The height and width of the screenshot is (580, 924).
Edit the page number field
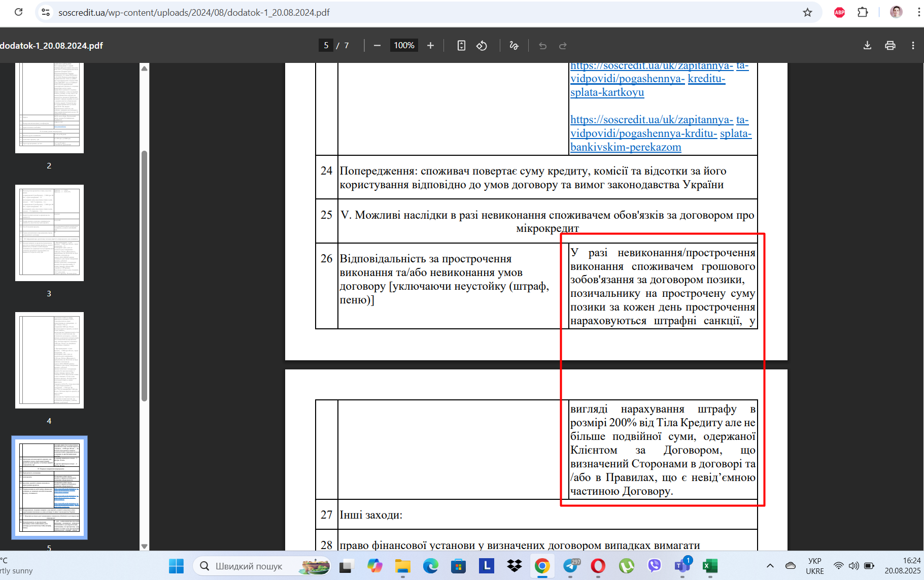pos(326,46)
